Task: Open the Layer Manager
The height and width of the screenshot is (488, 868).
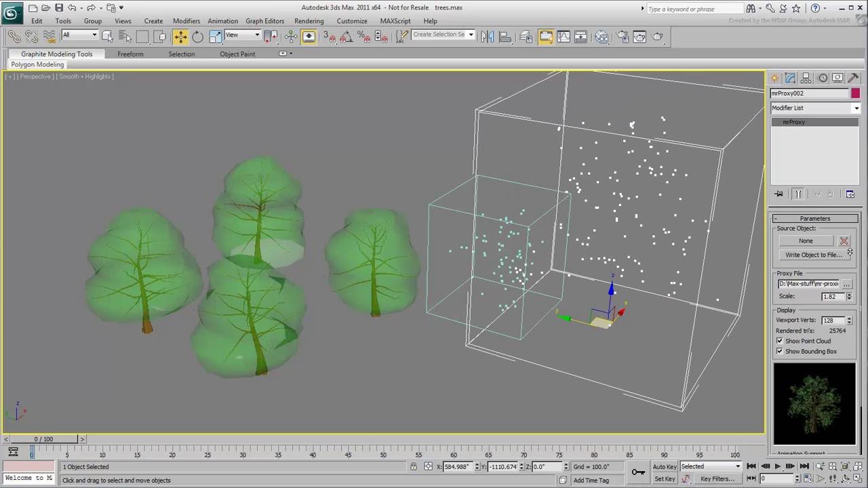Action: pos(526,37)
